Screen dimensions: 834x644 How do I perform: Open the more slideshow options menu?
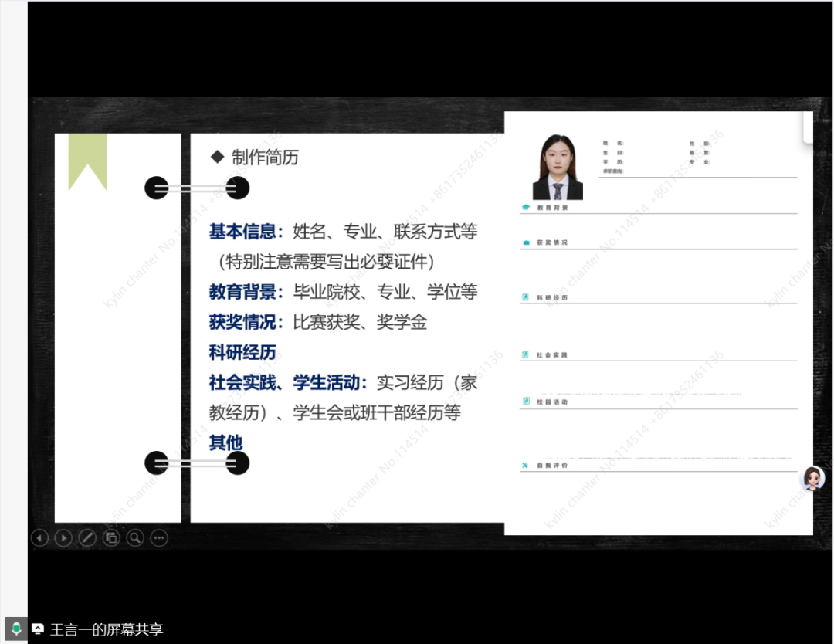[x=159, y=537]
